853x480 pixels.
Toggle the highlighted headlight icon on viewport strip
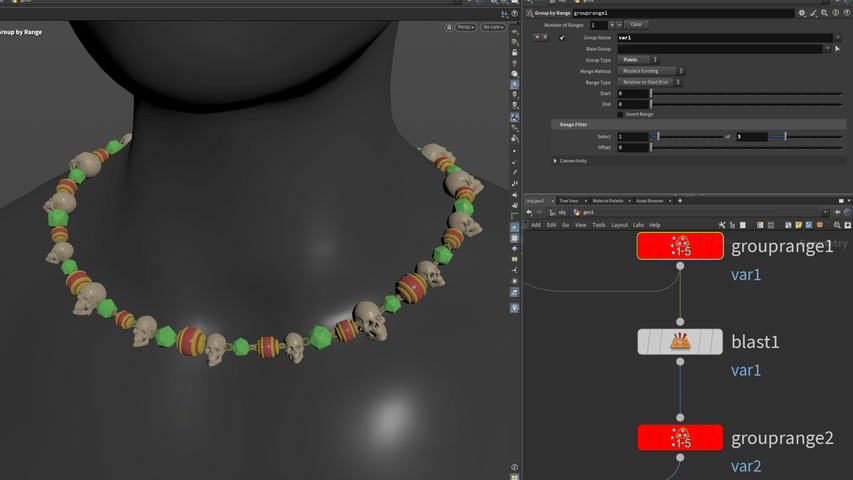tap(515, 85)
